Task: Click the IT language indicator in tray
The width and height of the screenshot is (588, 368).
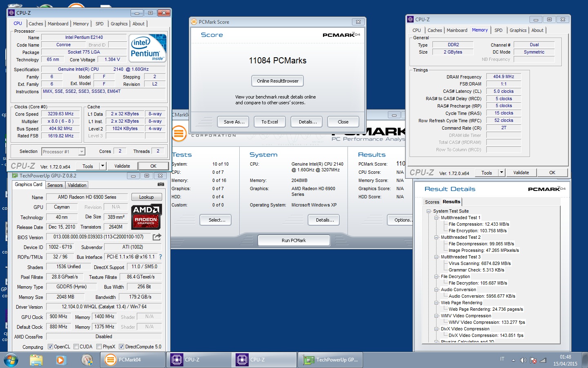Action: pos(502,359)
